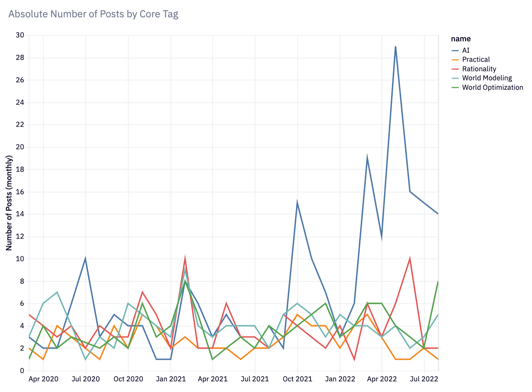Click the Apr 2022 x-axis label

pyautogui.click(x=382, y=379)
